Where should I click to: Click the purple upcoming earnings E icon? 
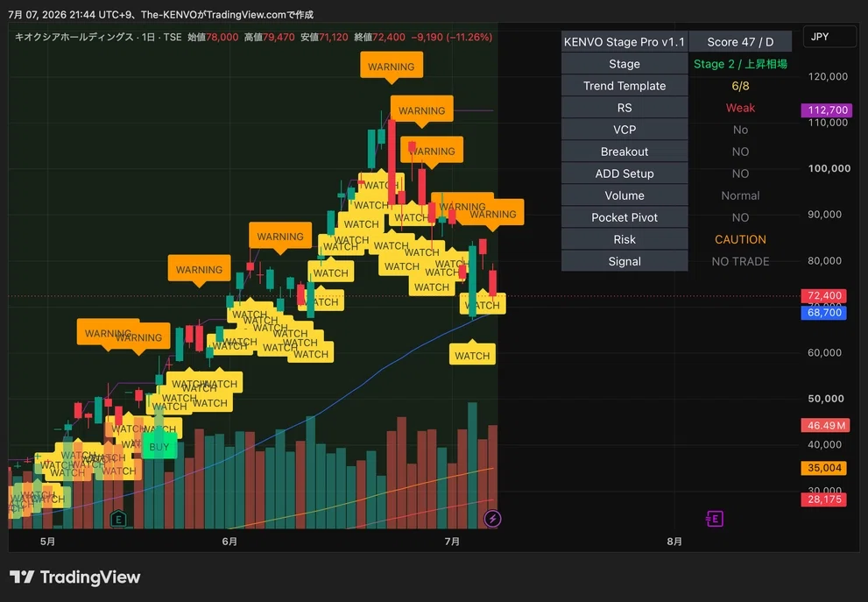[x=715, y=519]
